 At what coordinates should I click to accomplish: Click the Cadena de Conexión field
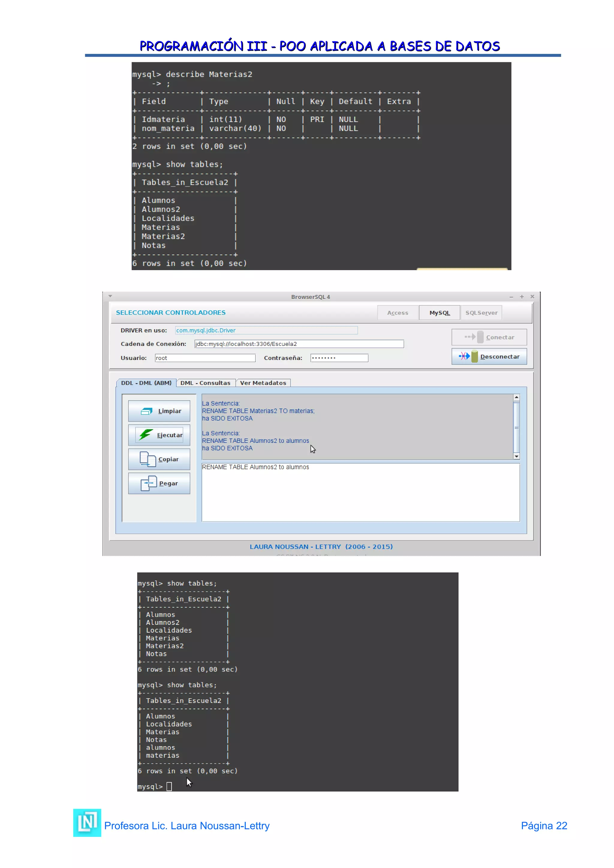pyautogui.click(x=299, y=344)
